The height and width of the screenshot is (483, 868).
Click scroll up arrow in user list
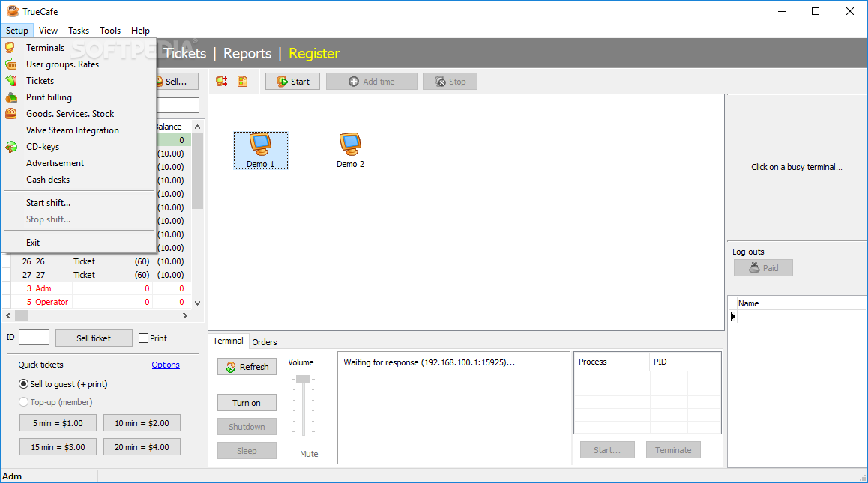point(198,127)
